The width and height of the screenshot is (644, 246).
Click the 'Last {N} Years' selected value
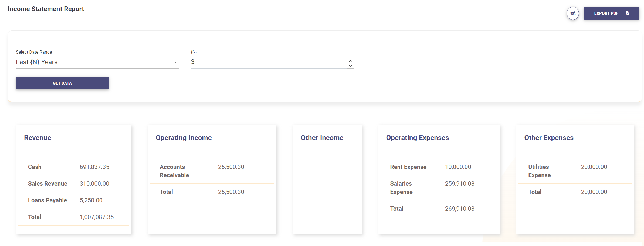(37, 62)
